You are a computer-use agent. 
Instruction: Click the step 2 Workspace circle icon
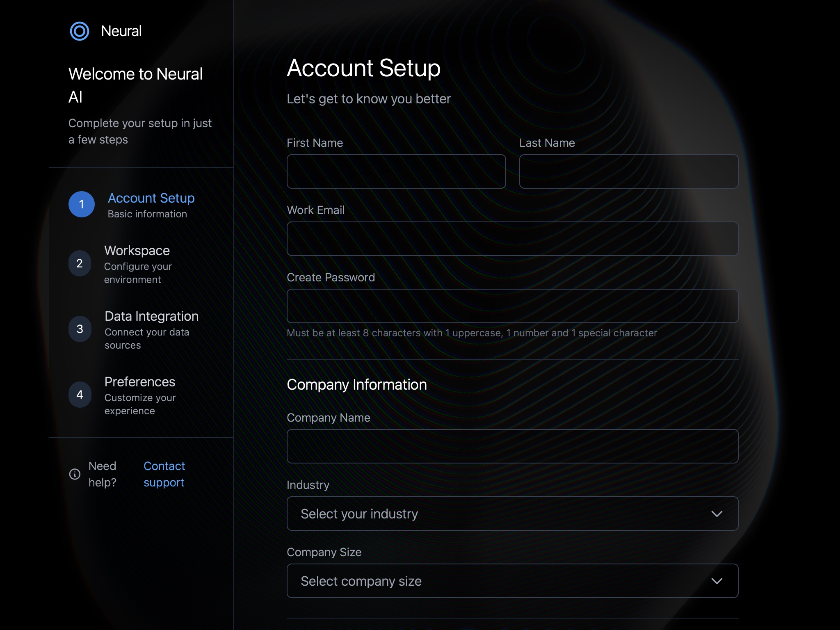click(80, 263)
